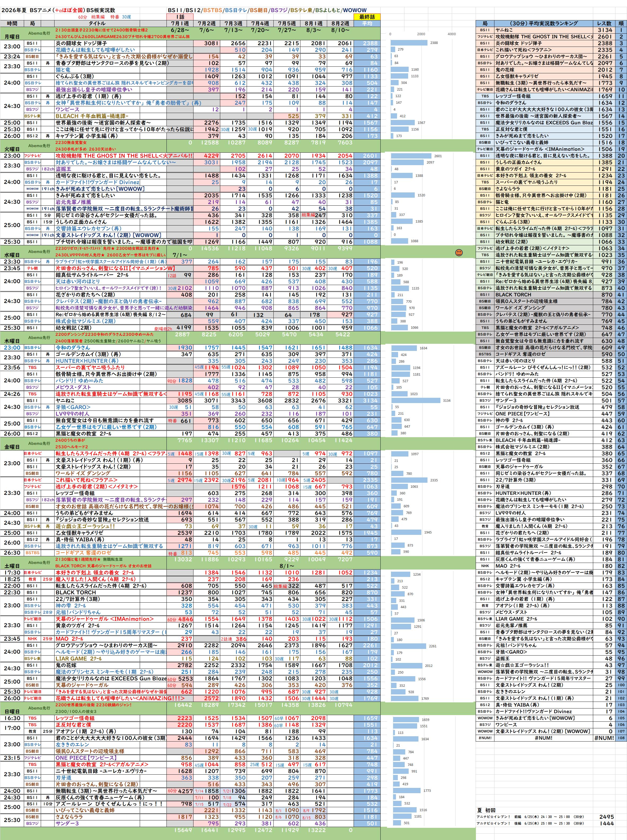Click the 月曜日 day label
This screenshot has height=840, width=627.
pos(12,37)
